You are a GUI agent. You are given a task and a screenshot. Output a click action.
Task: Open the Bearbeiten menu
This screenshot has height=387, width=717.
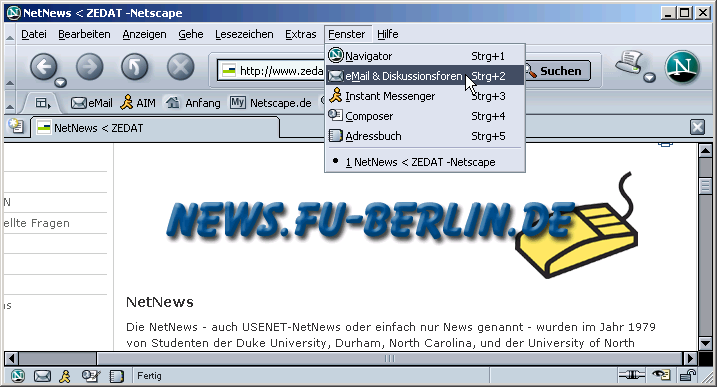pos(84,34)
